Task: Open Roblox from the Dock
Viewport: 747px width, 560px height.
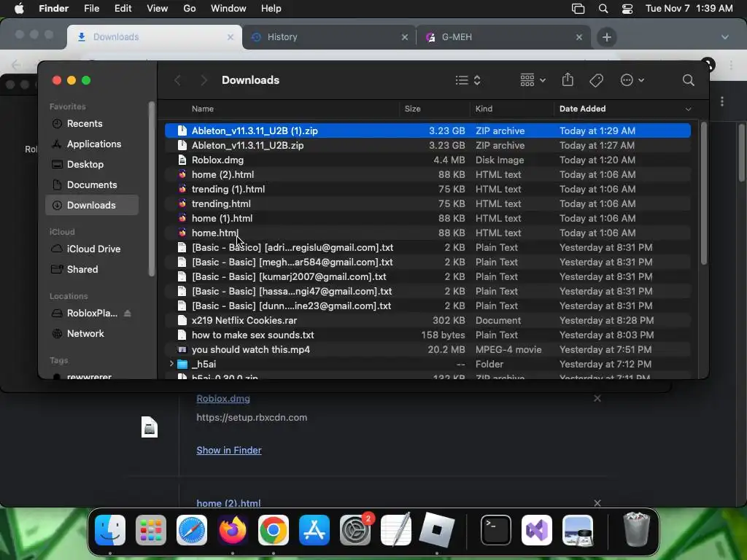Action: click(437, 530)
